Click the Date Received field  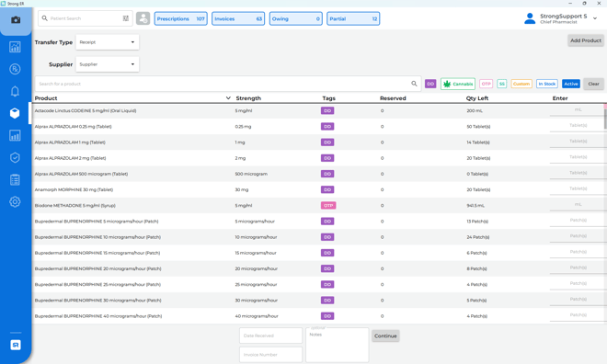click(x=270, y=336)
